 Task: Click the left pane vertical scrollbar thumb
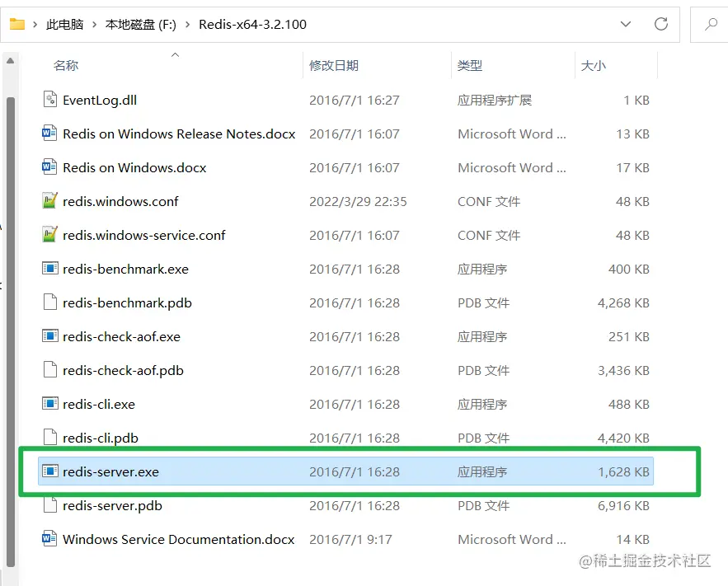(10, 332)
